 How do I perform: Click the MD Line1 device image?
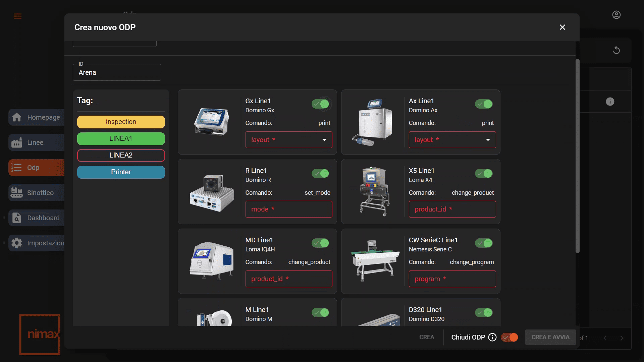tap(212, 261)
